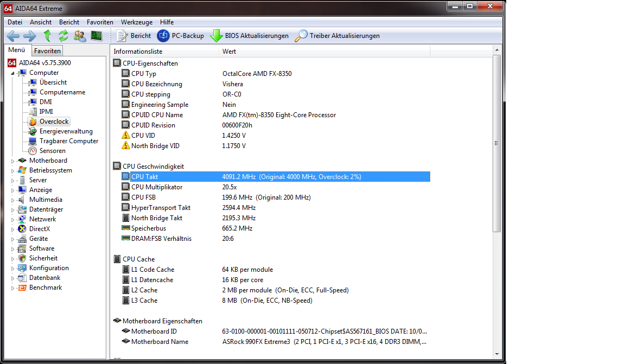The width and height of the screenshot is (625, 364).
Task: Click the scrollbar up arrow
Action: (496, 50)
